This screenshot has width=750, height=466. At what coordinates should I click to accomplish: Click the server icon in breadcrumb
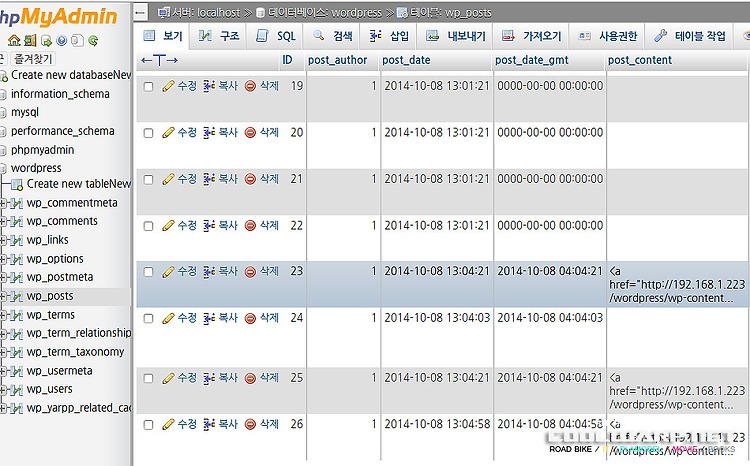pos(164,12)
